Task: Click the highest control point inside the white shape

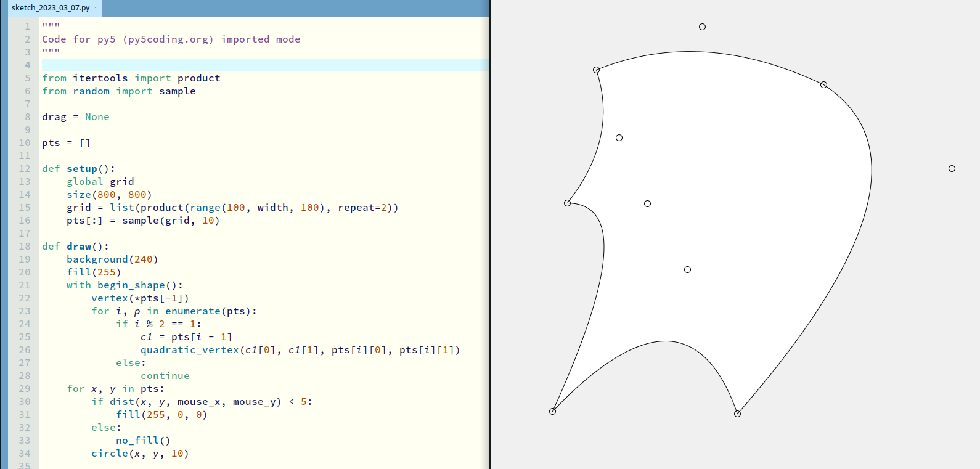Action: pos(619,138)
